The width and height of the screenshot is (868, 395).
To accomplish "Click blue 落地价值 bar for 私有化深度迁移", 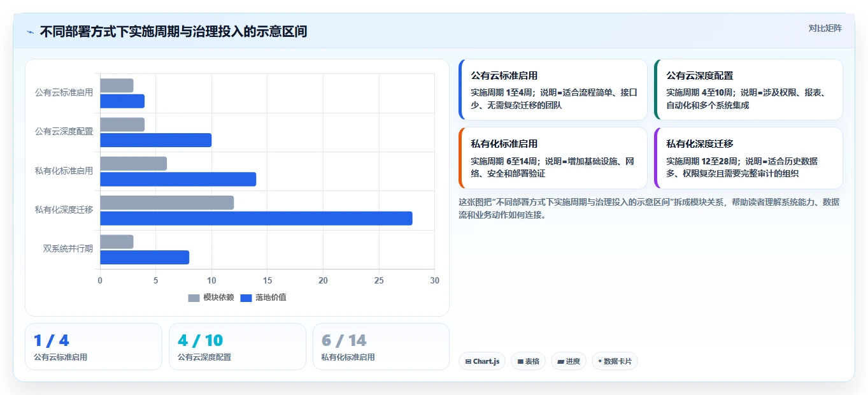I will tap(256, 219).
